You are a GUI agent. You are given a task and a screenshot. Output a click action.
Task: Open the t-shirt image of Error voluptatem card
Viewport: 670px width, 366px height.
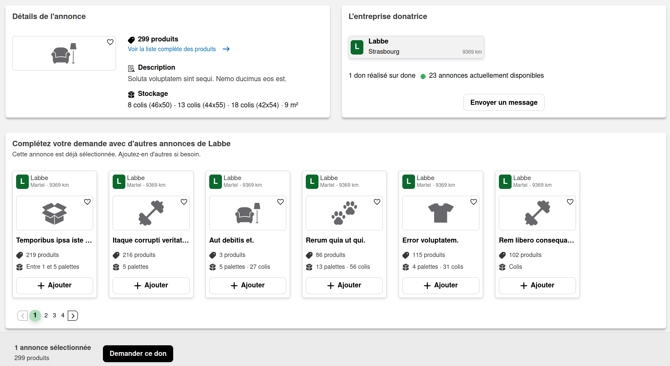[441, 213]
